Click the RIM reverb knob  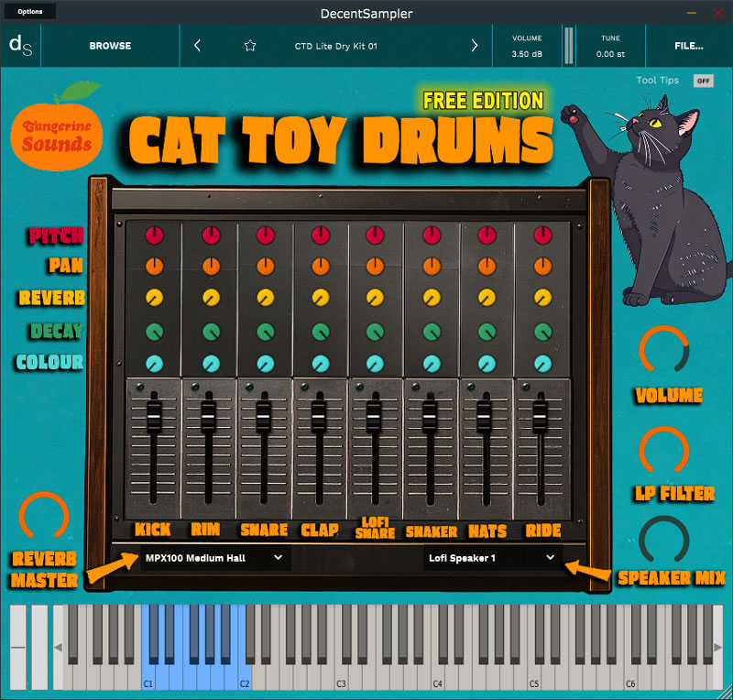212,298
